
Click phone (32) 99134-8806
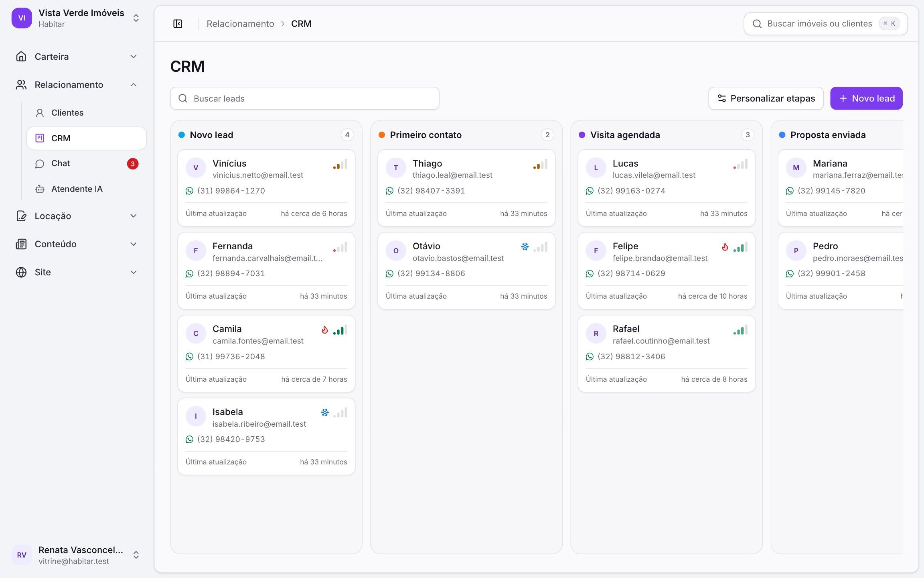pos(431,274)
